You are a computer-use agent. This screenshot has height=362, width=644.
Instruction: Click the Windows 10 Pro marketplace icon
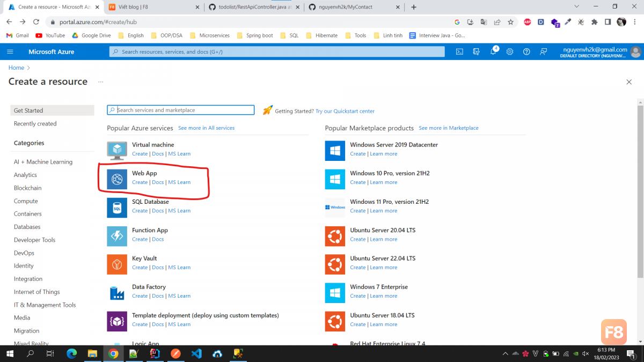(x=335, y=179)
